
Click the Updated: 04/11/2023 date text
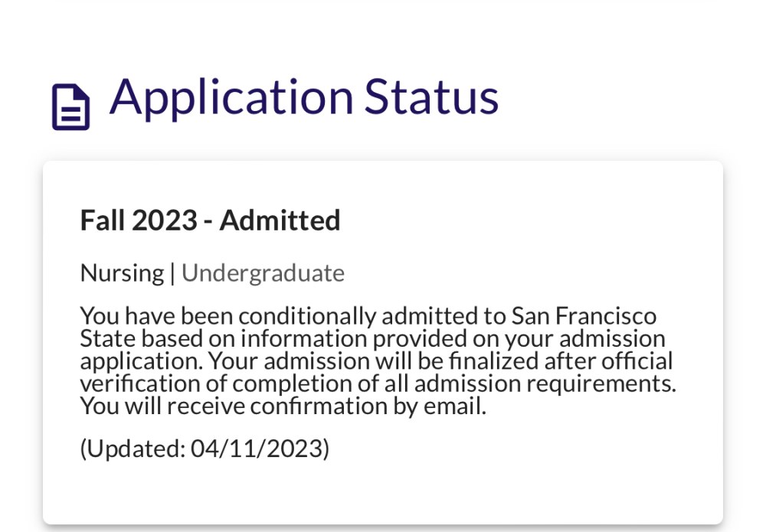(x=205, y=449)
